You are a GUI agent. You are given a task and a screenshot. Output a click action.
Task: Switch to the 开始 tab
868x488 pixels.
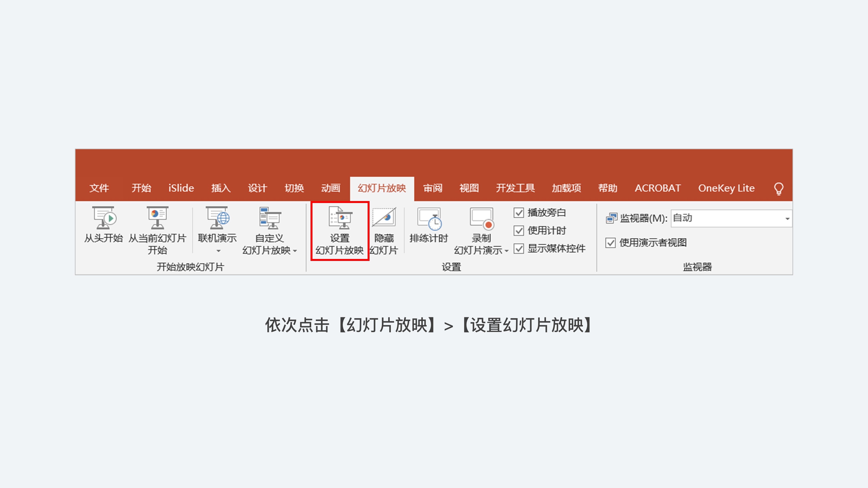(141, 188)
